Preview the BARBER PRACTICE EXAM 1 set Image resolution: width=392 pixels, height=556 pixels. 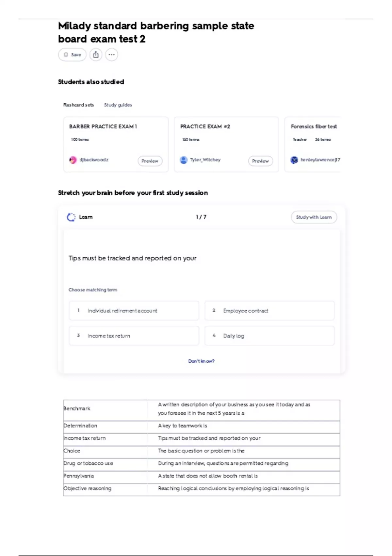tap(150, 161)
